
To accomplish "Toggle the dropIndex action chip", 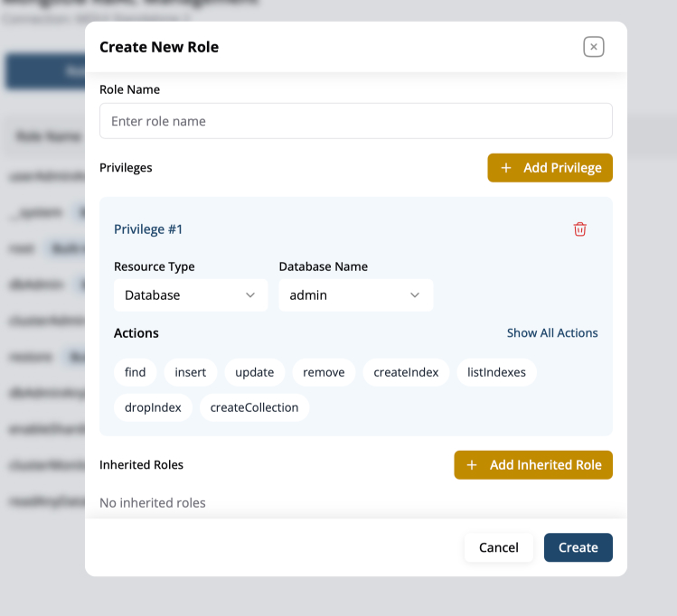I will [x=153, y=407].
